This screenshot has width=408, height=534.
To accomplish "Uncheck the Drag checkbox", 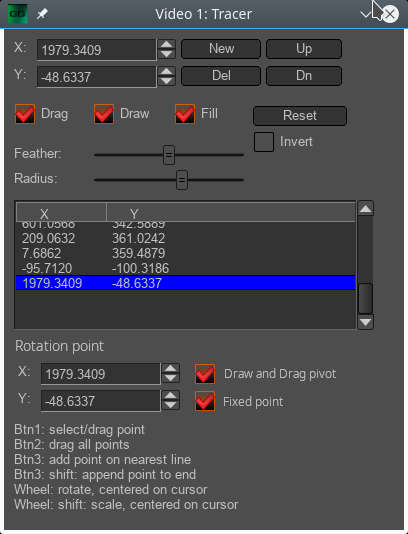I will coord(25,114).
